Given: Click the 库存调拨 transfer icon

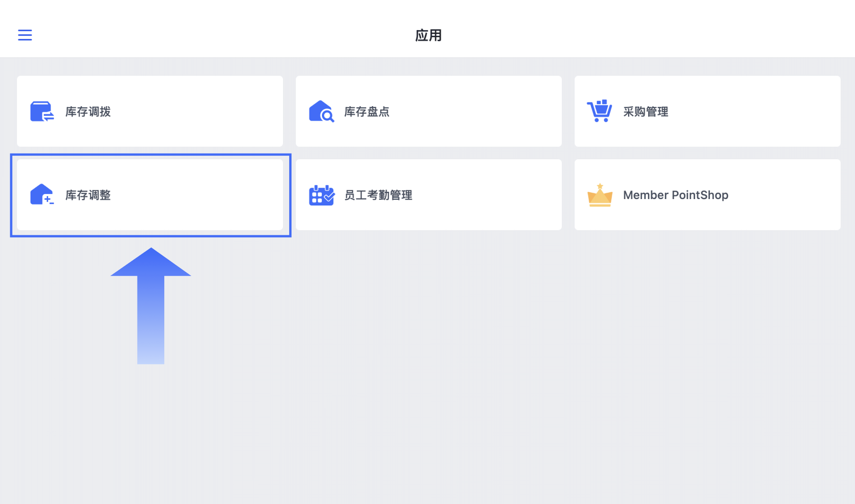Looking at the screenshot, I should 42,111.
